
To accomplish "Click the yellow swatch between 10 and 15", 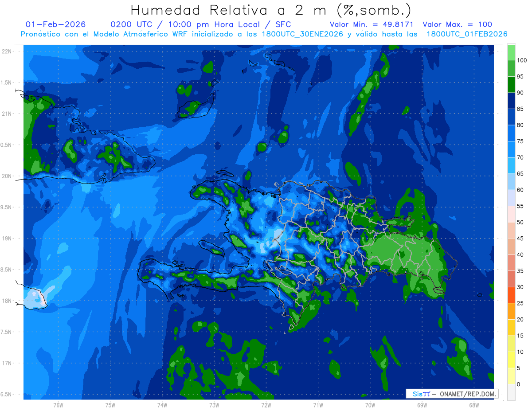I will [511, 344].
